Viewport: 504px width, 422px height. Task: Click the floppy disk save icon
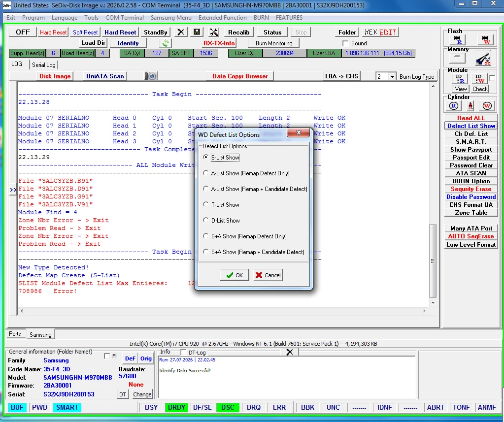tap(197, 32)
